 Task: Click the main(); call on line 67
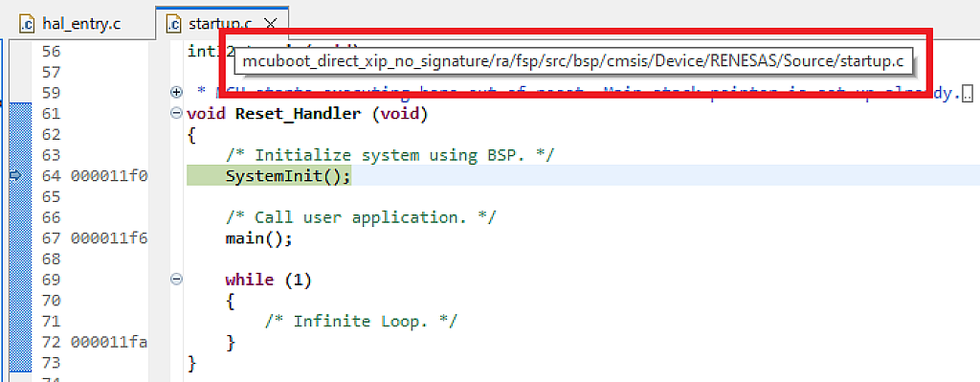coord(258,238)
